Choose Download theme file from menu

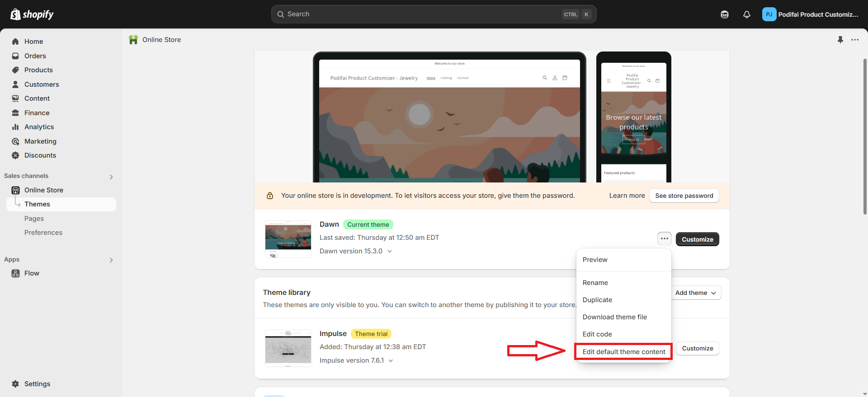pyautogui.click(x=614, y=317)
